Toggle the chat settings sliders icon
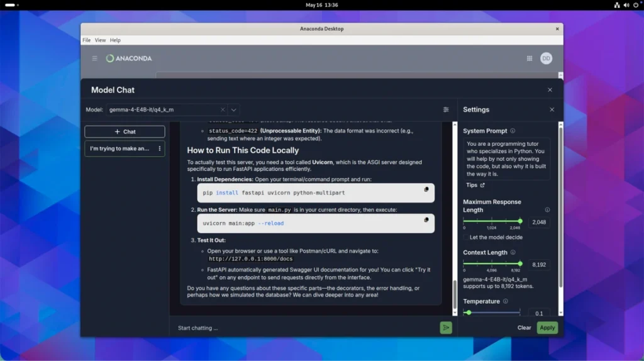 tap(446, 109)
